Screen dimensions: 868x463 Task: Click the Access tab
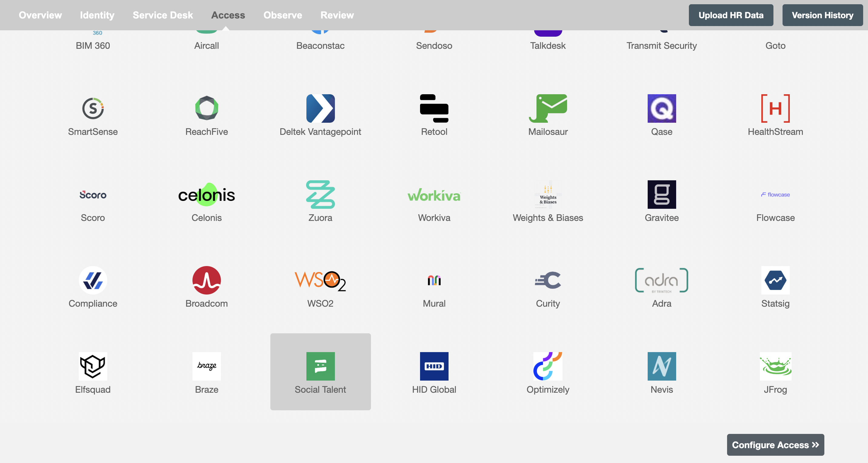tap(228, 14)
